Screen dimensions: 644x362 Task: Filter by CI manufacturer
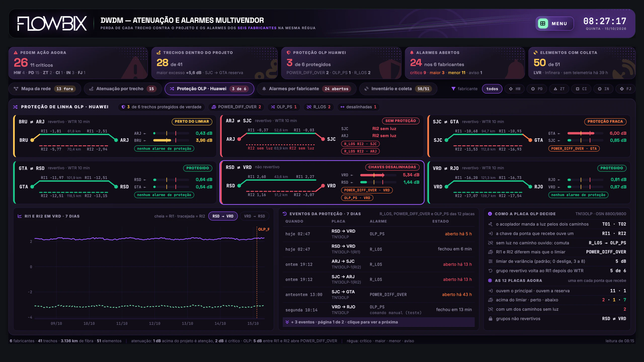tap(581, 89)
